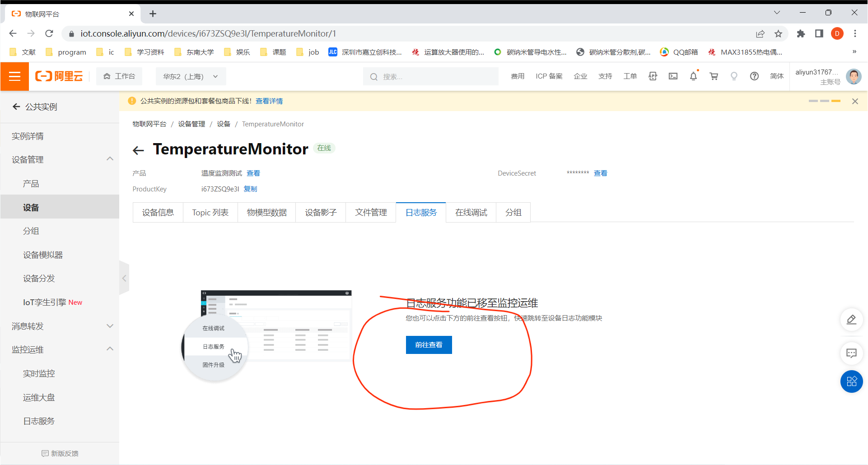This screenshot has width=868, height=465.
Task: Collapse the 监控运维 section
Action: click(110, 349)
